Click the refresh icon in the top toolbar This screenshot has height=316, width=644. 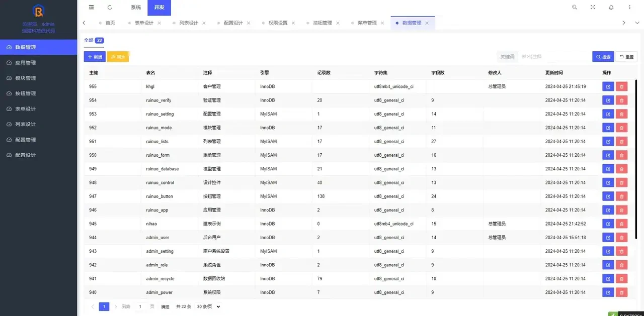[110, 7]
